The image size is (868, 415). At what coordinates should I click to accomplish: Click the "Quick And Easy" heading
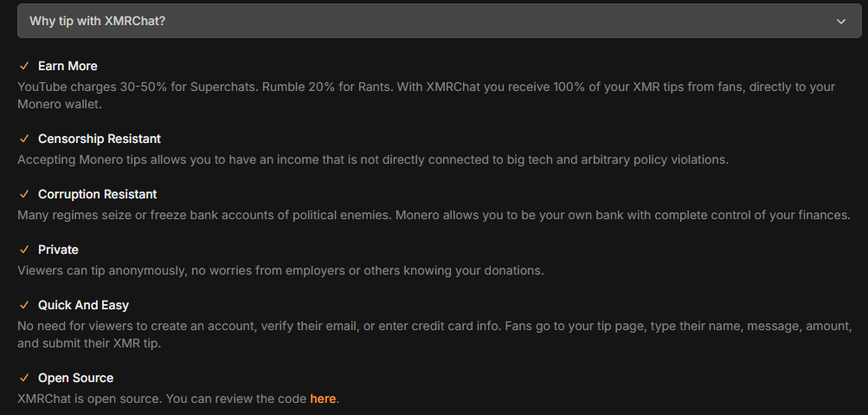83,305
